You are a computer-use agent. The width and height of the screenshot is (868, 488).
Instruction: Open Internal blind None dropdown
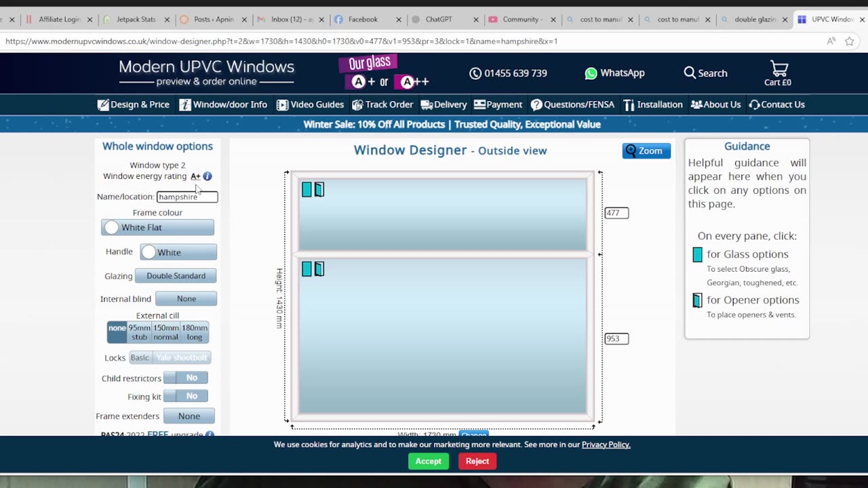tap(186, 299)
